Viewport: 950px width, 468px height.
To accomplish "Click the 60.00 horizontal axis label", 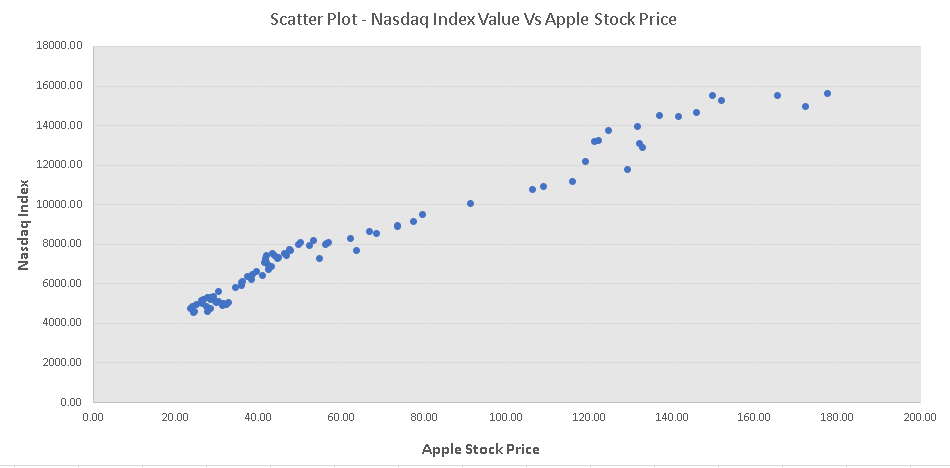I will 341,417.
